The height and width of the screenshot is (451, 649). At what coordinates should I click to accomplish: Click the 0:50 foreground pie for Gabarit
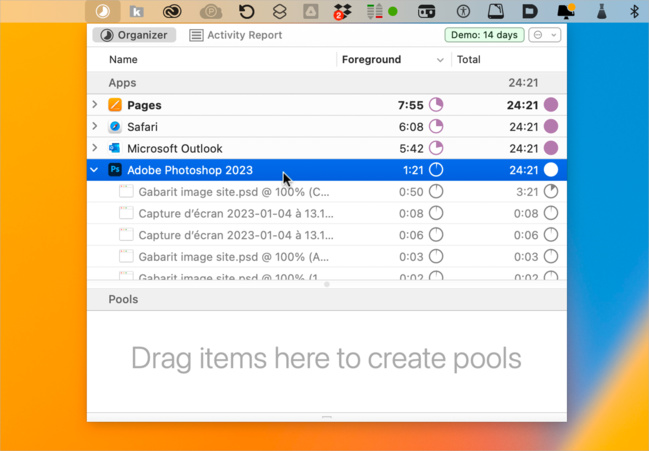[436, 192]
